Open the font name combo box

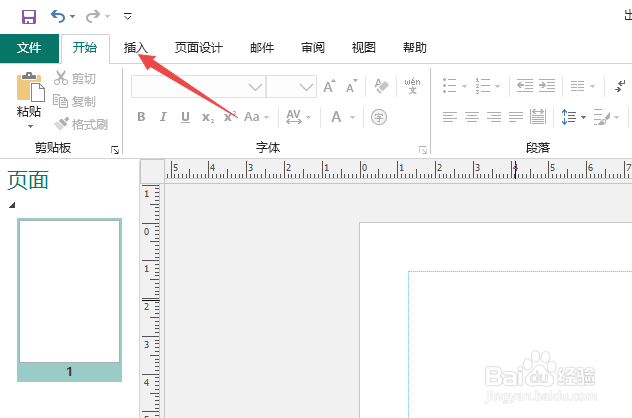pyautogui.click(x=198, y=87)
